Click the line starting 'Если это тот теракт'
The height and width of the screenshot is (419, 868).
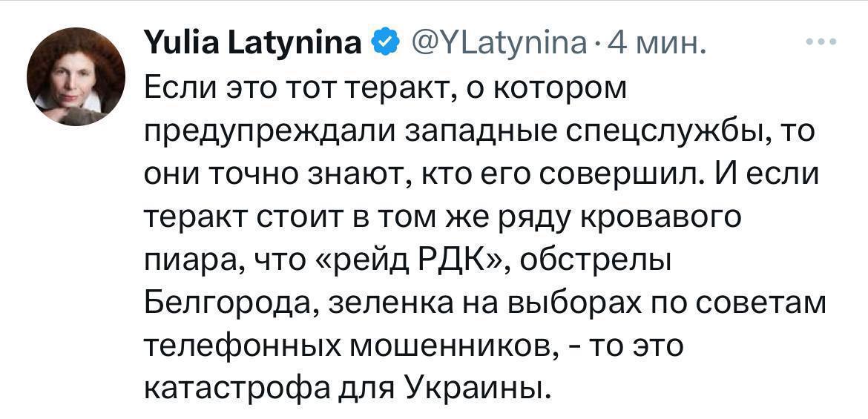(x=385, y=88)
